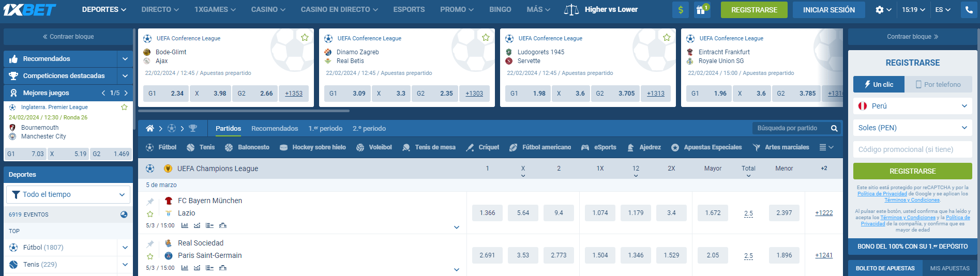This screenshot has width=980, height=276.
Task: Favorite the Ludogorets vs Servette card
Action: point(667,37)
